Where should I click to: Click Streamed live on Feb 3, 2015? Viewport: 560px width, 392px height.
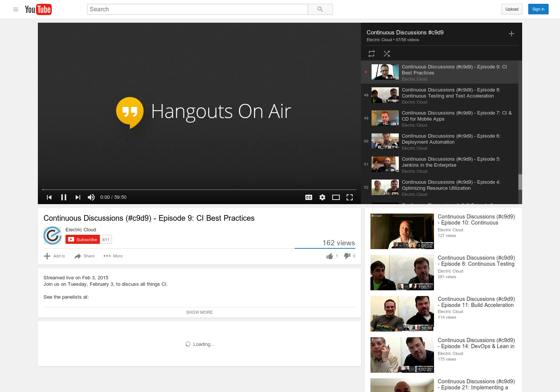pyautogui.click(x=76, y=278)
